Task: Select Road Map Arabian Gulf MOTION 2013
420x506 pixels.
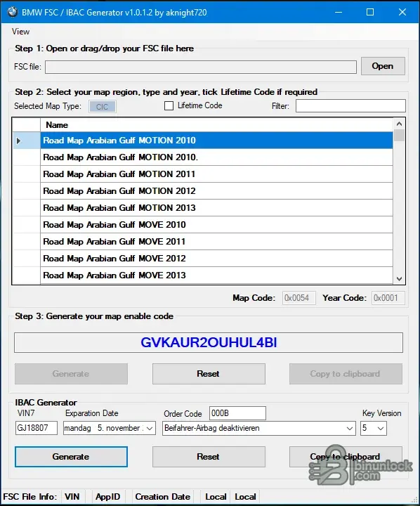Action: [216, 207]
